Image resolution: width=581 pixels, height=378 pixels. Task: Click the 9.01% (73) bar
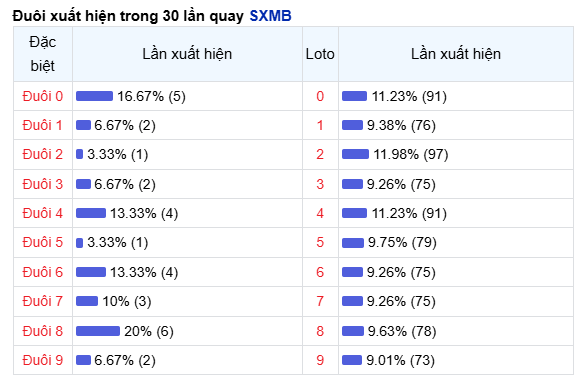point(352,360)
